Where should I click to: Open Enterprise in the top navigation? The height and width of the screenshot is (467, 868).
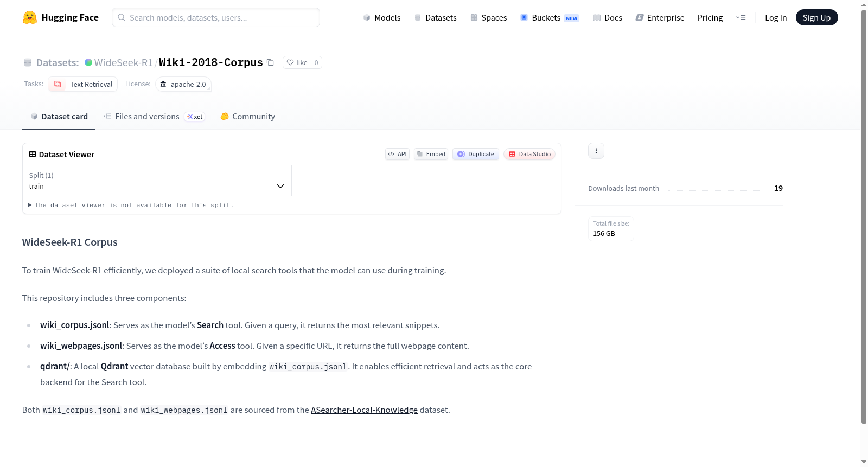pyautogui.click(x=660, y=18)
